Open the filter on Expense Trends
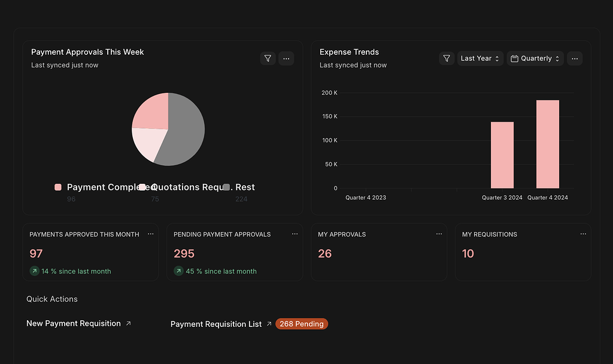 [x=446, y=58]
